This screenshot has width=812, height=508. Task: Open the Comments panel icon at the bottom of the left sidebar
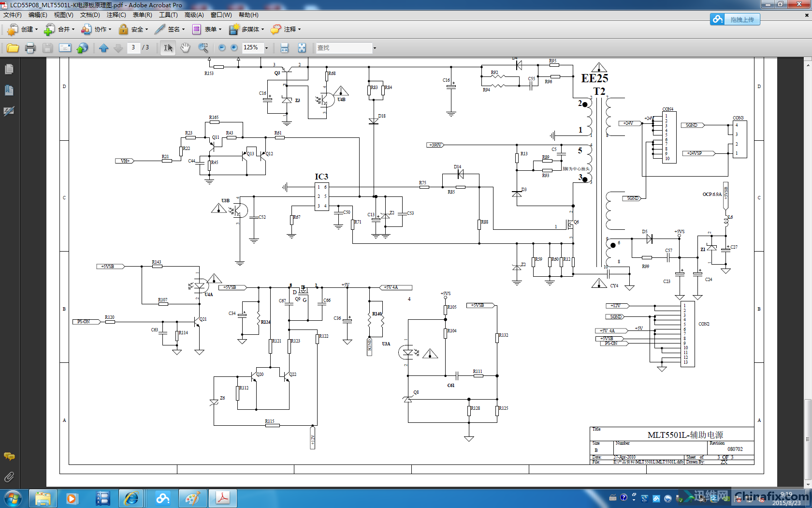9,456
